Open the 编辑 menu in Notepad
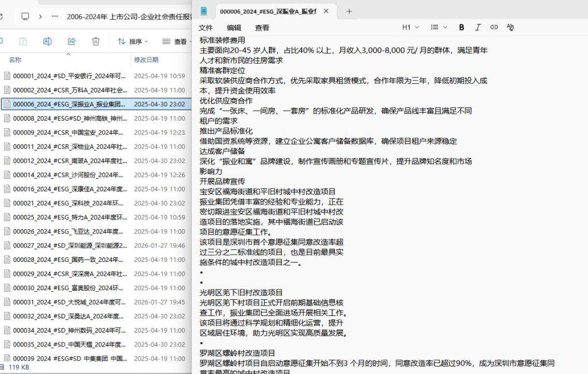The image size is (588, 374). (x=234, y=28)
